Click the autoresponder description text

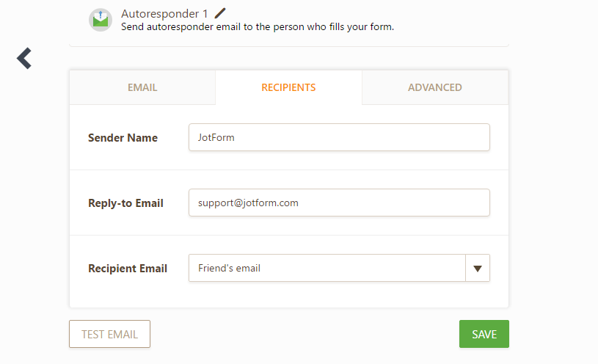[258, 27]
